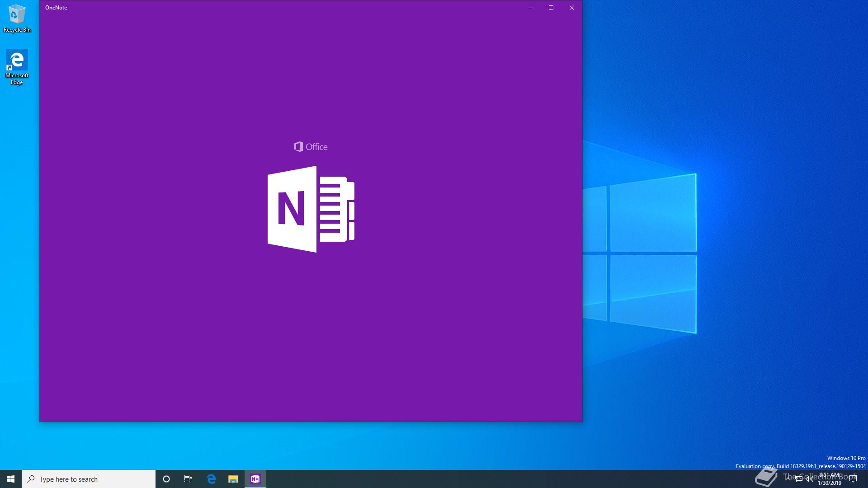This screenshot has height=488, width=868.
Task: Open the network tray icon
Action: click(x=799, y=479)
